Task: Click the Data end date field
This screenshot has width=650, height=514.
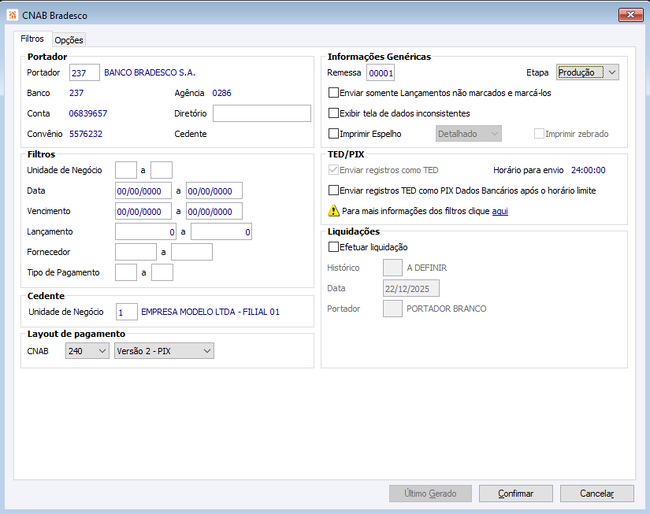Action: click(x=214, y=191)
